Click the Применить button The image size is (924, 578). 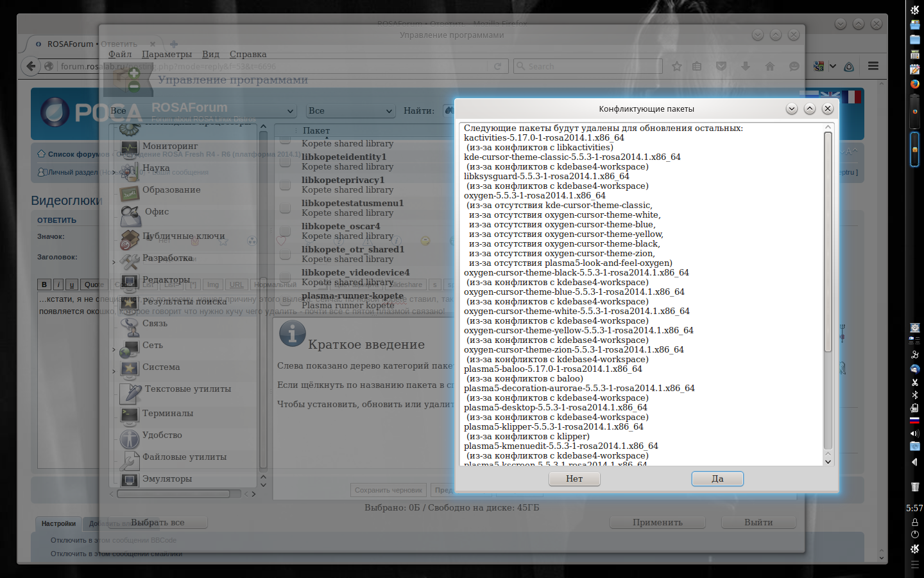pos(658,522)
